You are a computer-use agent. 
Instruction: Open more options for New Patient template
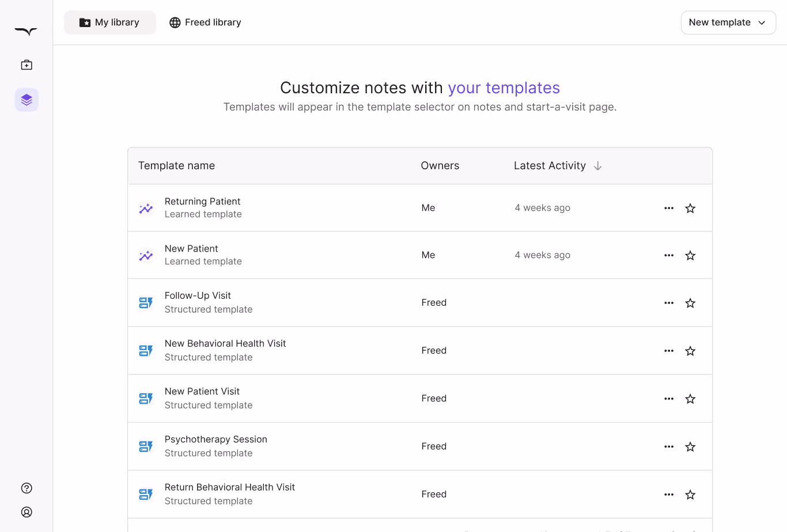pos(669,256)
